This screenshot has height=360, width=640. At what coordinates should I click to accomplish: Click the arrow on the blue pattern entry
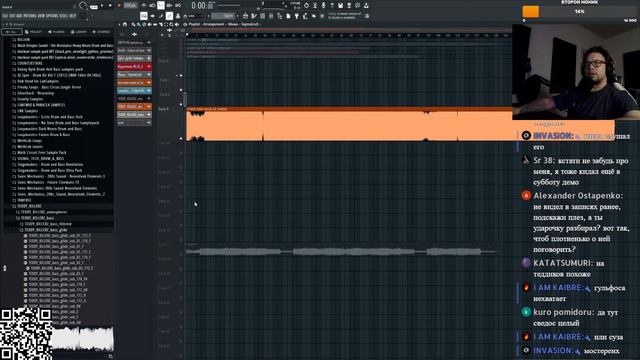(x=149, y=90)
